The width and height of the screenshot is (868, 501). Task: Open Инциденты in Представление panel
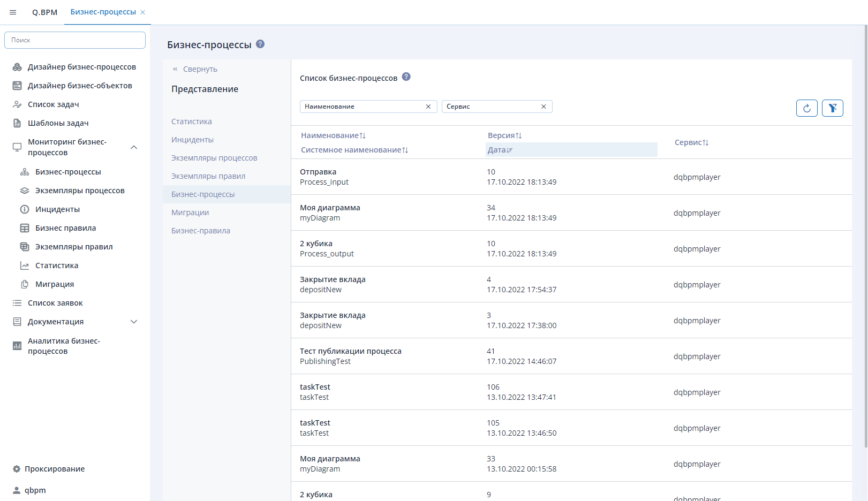[192, 140]
